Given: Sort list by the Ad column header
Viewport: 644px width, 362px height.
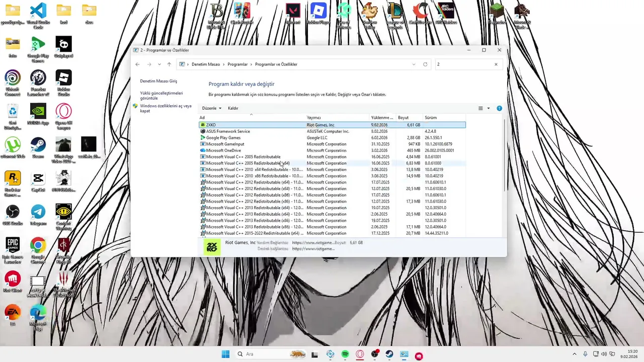Looking at the screenshot, I should [x=252, y=118].
